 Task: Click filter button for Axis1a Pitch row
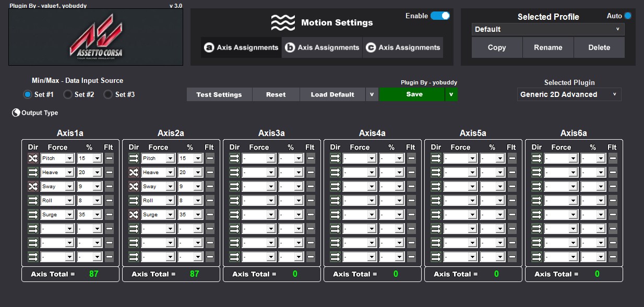(109, 158)
